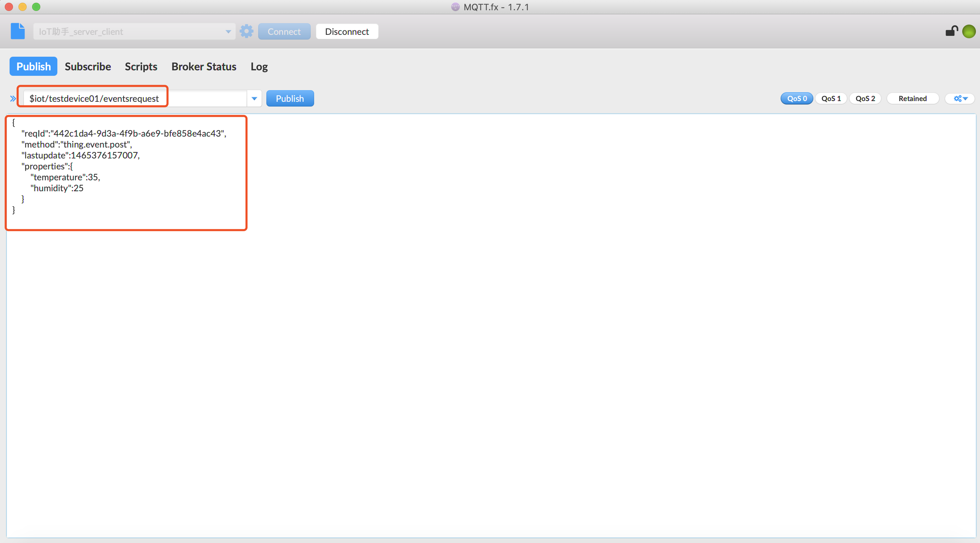Select QoS 2 option

[865, 99]
